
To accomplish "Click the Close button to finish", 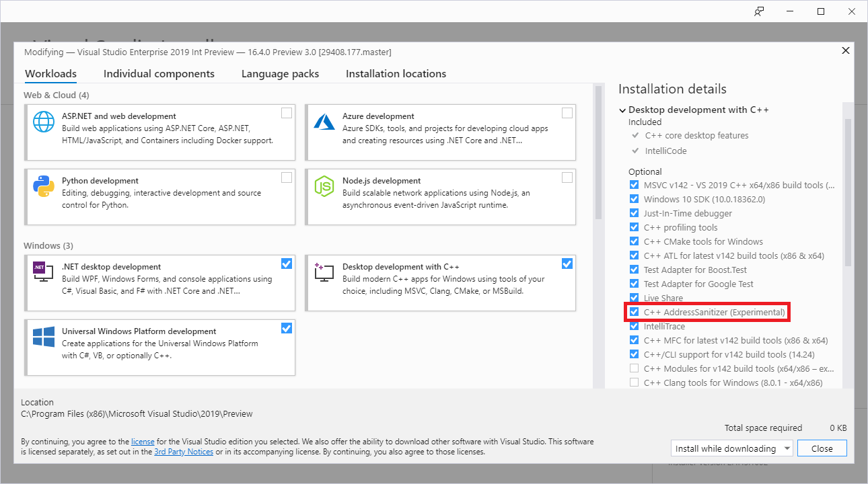I will (822, 448).
